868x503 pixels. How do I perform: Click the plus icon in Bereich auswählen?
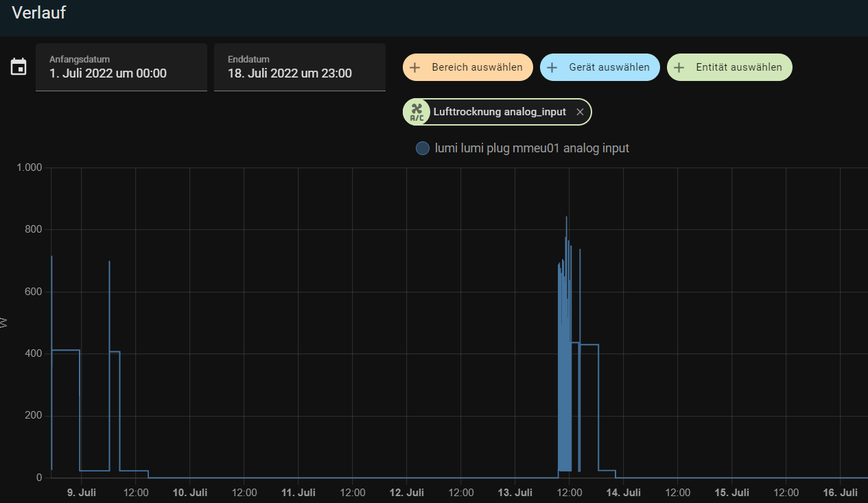(415, 67)
